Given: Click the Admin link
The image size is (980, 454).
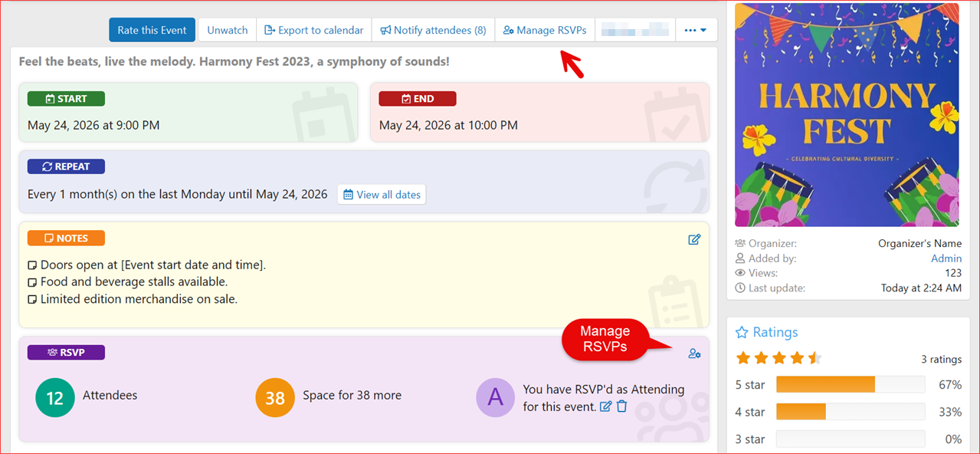Looking at the screenshot, I should (946, 258).
